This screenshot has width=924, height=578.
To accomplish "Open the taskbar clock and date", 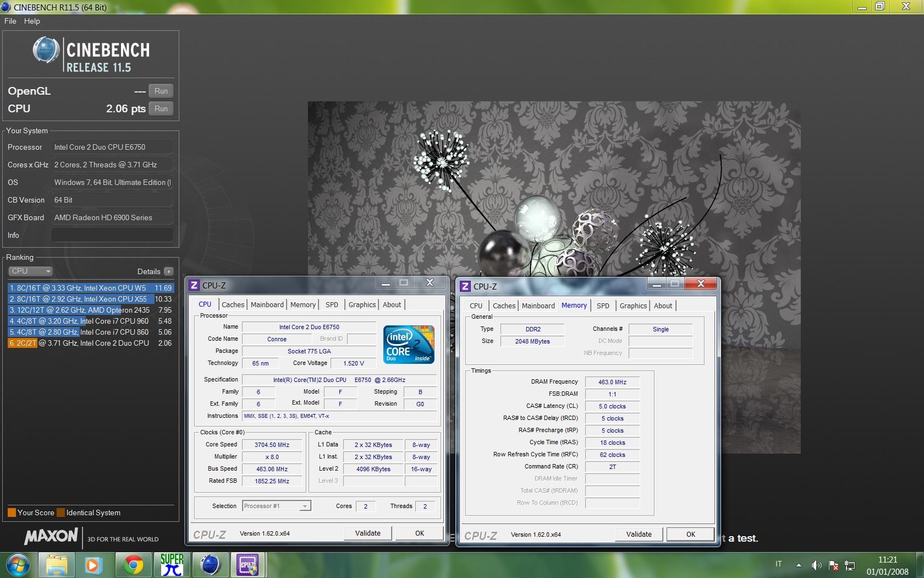I will (887, 565).
